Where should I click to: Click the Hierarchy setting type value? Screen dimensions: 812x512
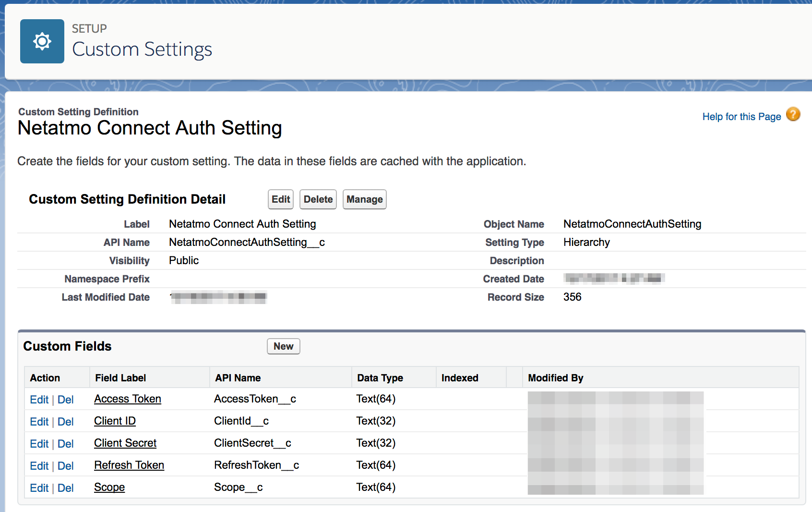586,243
